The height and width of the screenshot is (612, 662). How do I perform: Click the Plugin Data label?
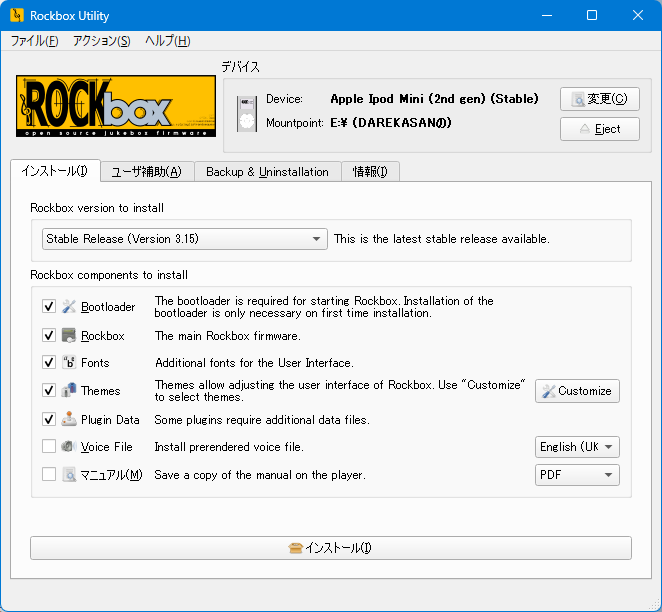click(110, 420)
